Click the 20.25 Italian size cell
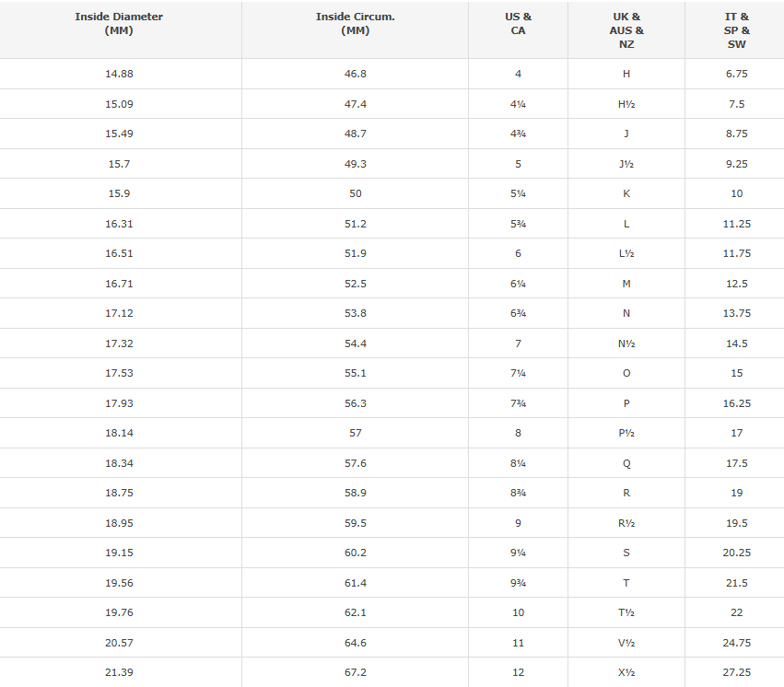Screen dimensions: 784x687 (x=736, y=553)
